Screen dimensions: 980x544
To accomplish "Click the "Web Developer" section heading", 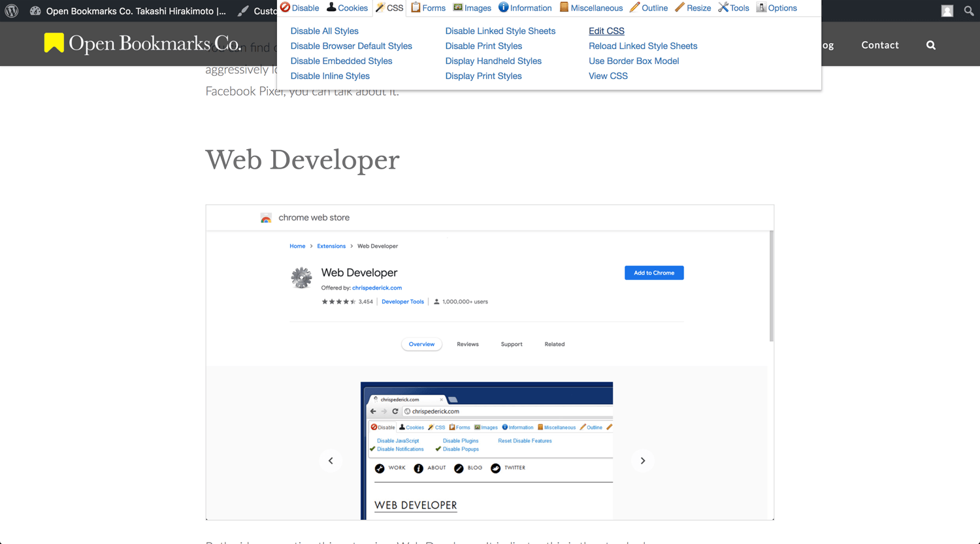I will (302, 160).
